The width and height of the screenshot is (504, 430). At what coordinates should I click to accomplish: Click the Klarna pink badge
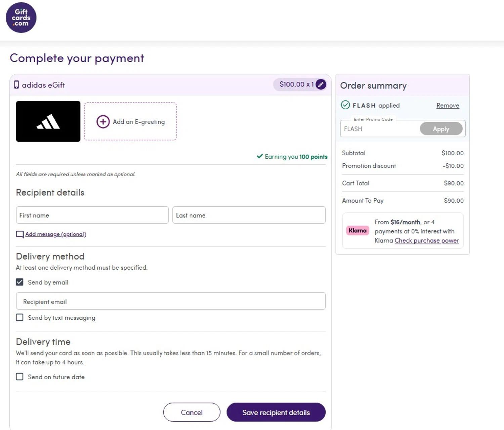358,231
